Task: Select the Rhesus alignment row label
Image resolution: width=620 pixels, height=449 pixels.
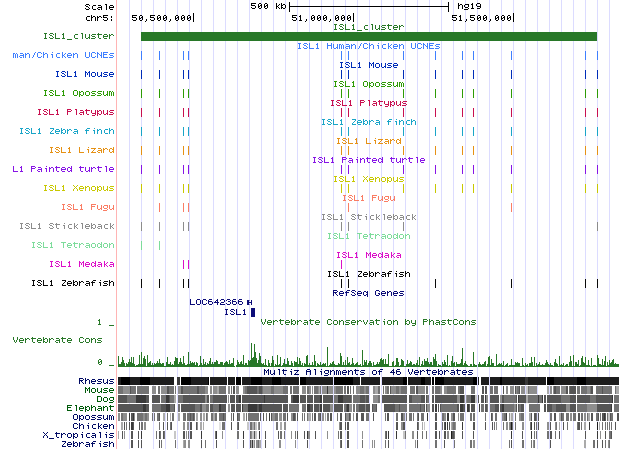Action: pyautogui.click(x=96, y=381)
